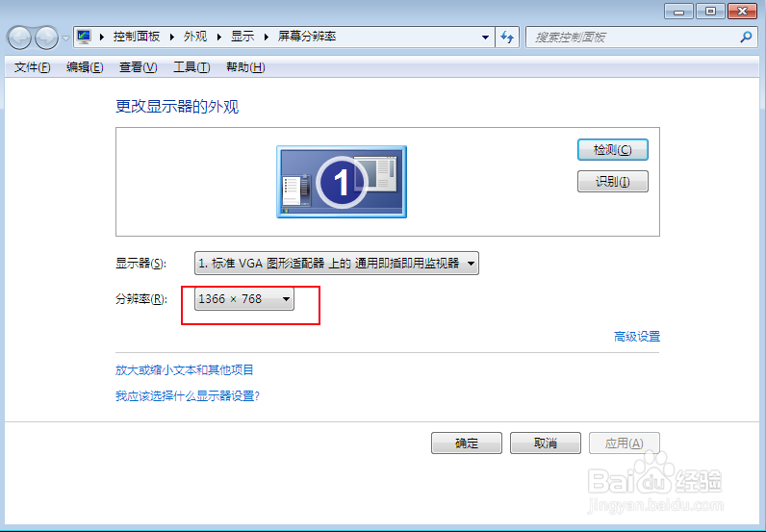Click the Forward navigation arrow
The width and height of the screenshot is (766, 532).
(x=47, y=38)
